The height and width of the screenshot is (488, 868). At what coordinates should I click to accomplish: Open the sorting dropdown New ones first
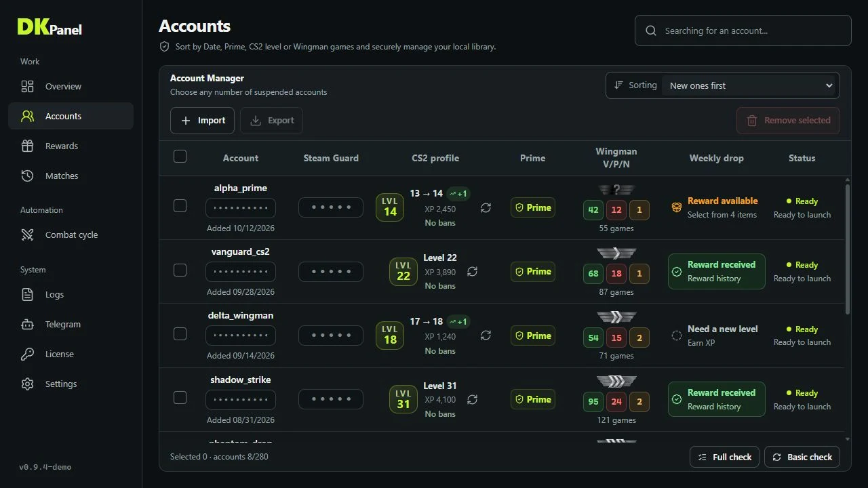coord(750,85)
